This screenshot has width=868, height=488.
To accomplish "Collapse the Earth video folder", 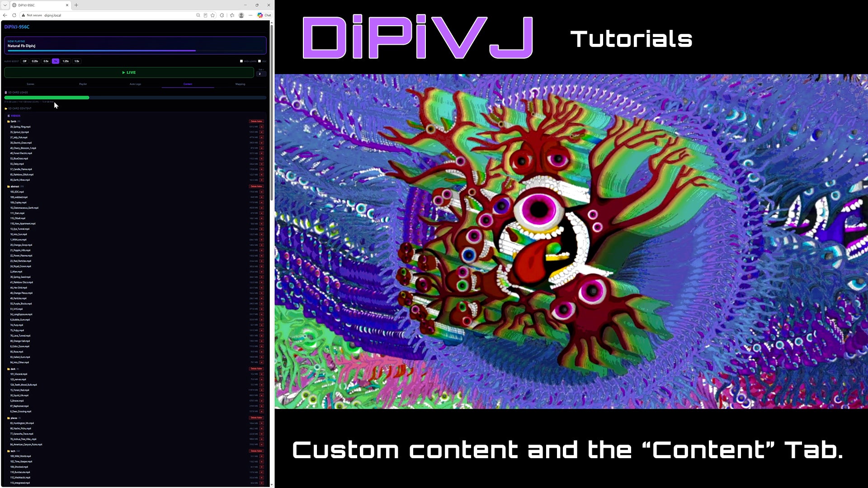I will [x=13, y=122].
